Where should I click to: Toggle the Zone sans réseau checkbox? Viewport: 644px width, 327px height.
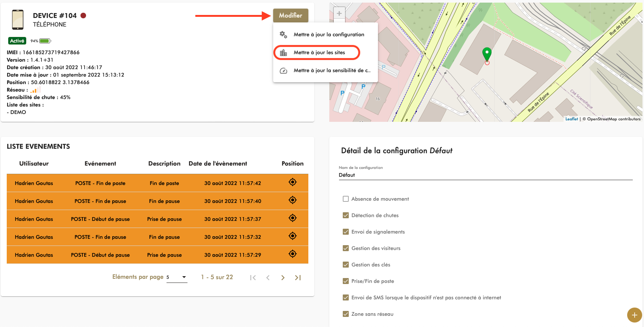pos(346,314)
